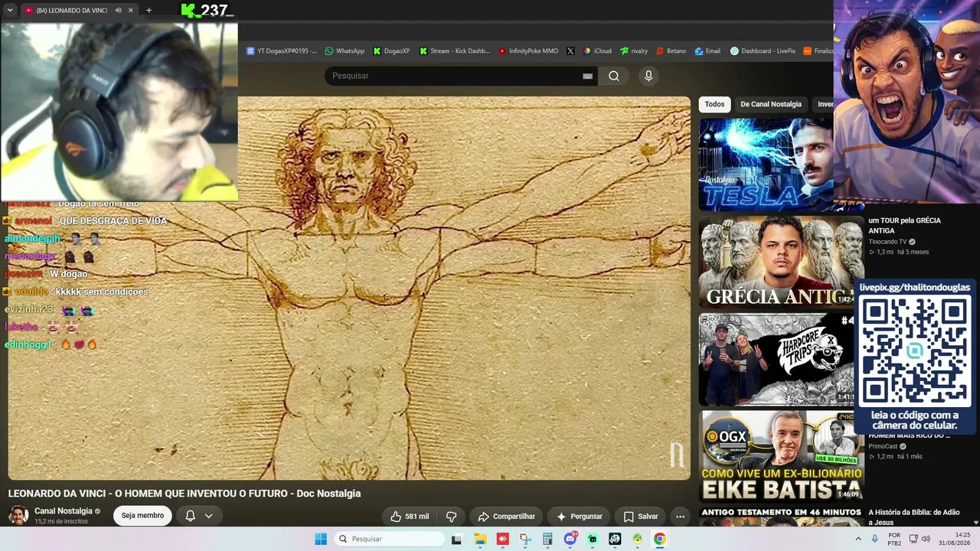Open the red AnyDesk icon on taskbar

(502, 539)
